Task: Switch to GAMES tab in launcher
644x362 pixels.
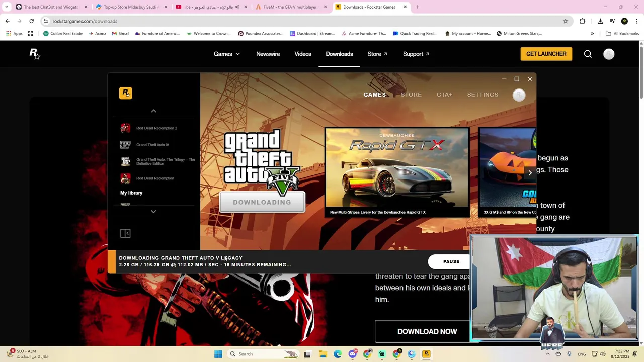Action: 374,95
